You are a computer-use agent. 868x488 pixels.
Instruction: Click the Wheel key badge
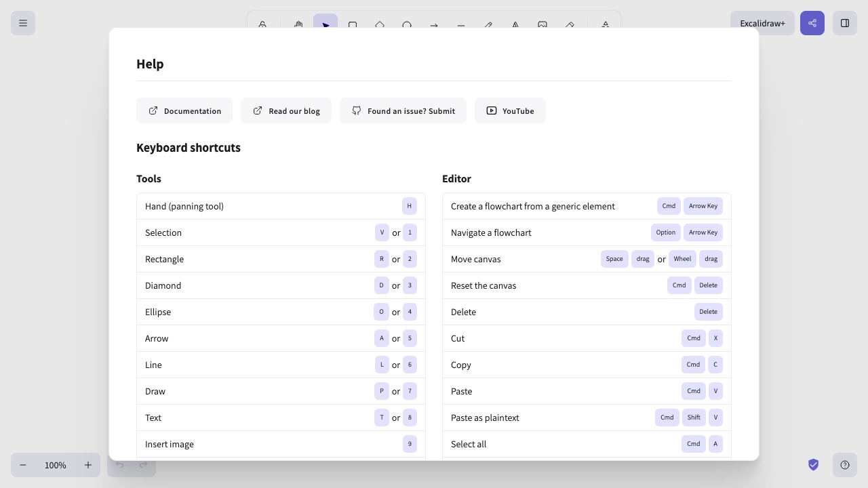coord(682,259)
